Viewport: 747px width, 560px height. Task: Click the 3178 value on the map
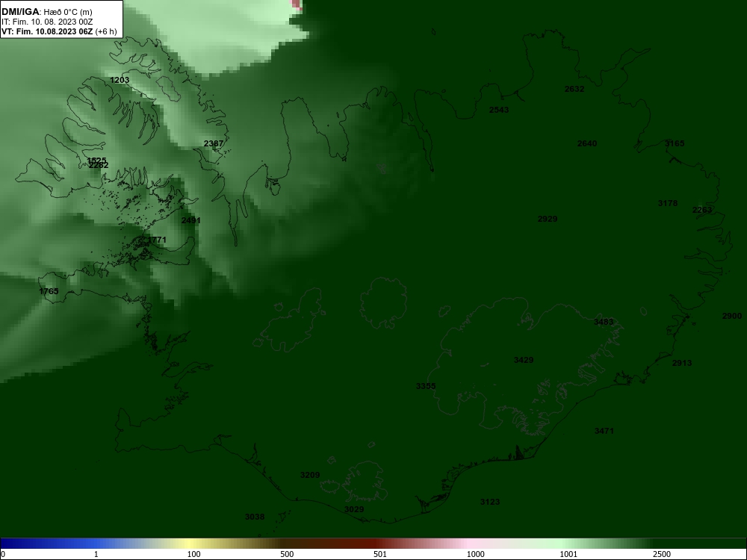(x=667, y=203)
